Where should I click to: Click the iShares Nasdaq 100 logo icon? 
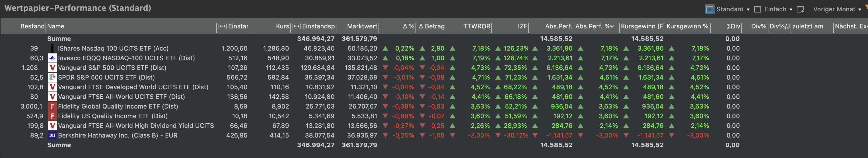tap(52, 48)
